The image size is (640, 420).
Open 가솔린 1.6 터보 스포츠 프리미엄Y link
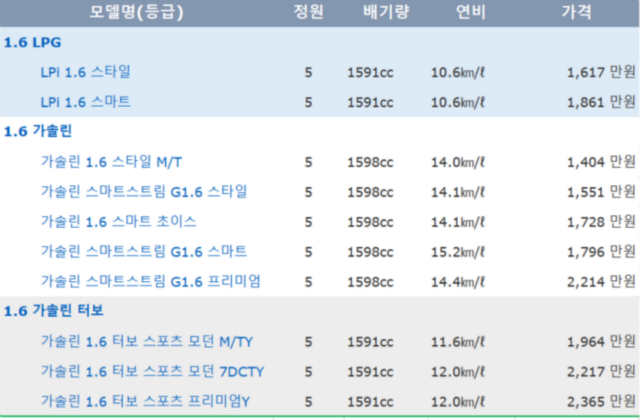point(145,402)
